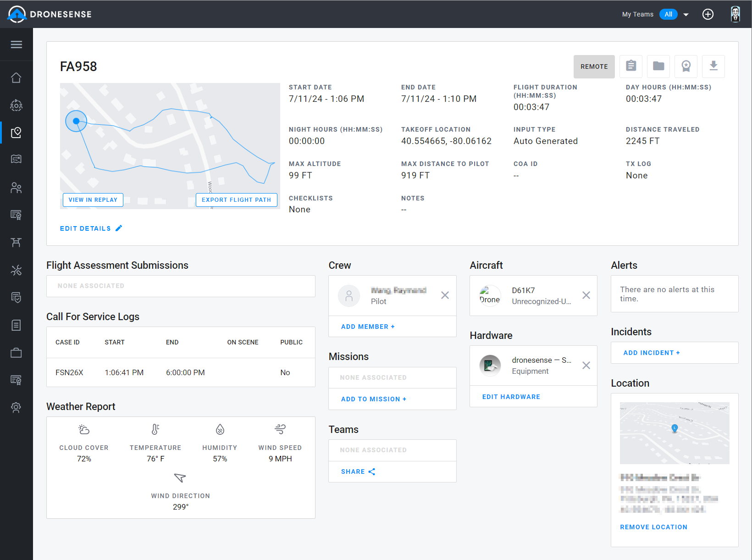Click the clipboard checklist icon near Remote
This screenshot has width=752, height=560.
pyautogui.click(x=631, y=67)
